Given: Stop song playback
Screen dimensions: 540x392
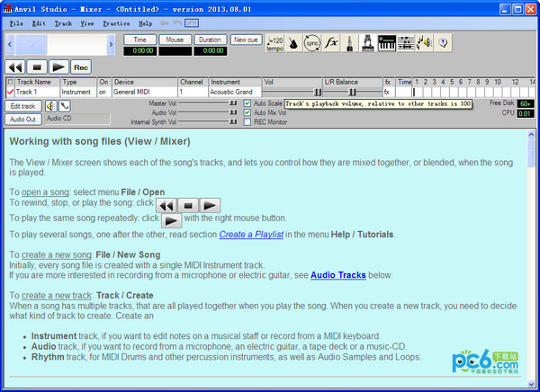Looking at the screenshot, I should click(37, 67).
